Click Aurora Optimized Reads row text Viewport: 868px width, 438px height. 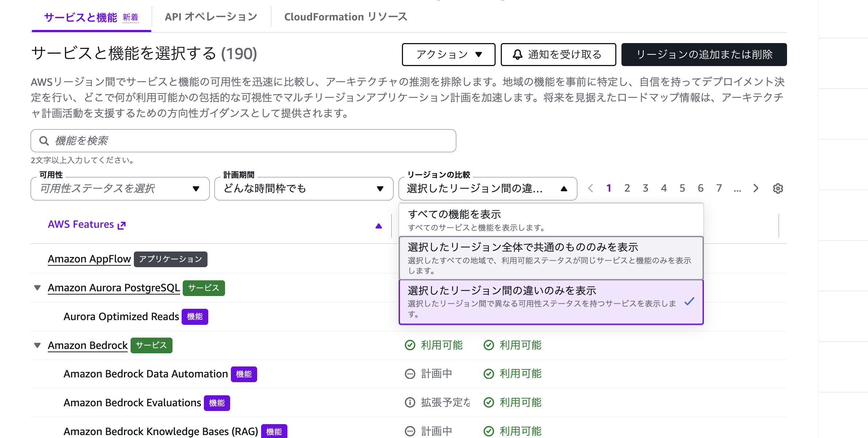121,316
